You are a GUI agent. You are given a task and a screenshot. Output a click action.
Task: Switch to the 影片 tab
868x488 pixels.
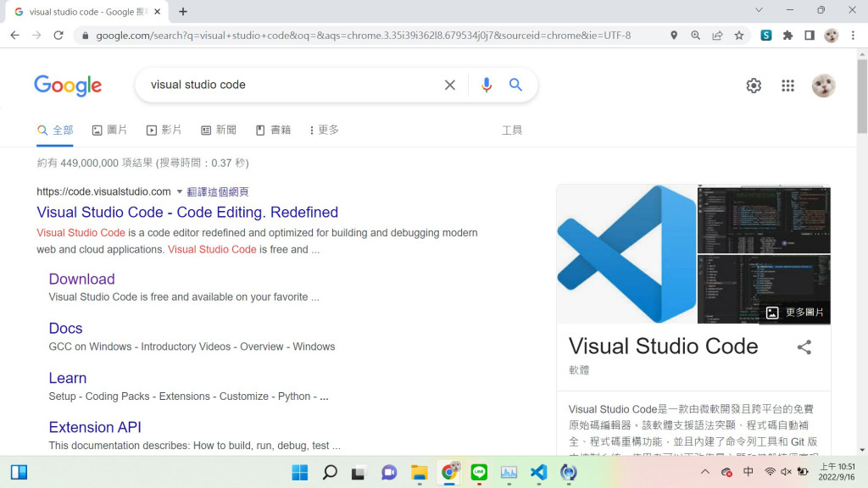click(x=164, y=130)
